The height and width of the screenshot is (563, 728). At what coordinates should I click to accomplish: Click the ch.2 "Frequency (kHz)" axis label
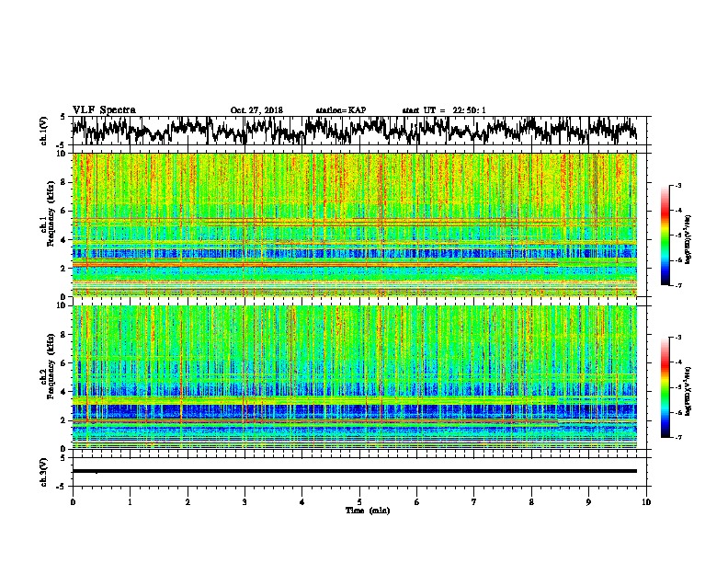[50, 366]
